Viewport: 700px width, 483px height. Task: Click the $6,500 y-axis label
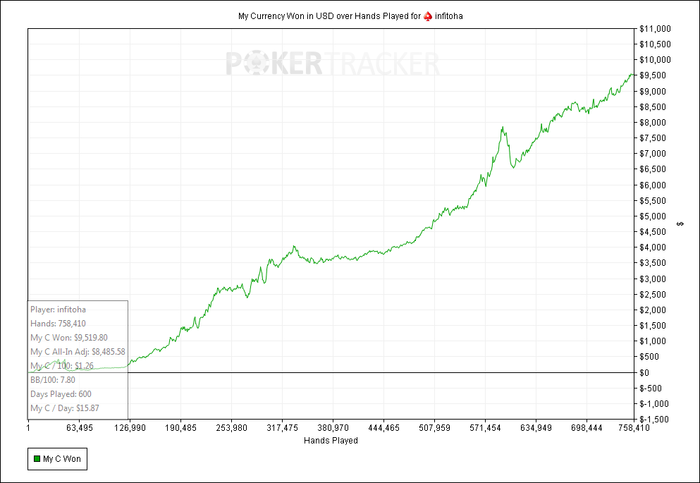[653, 169]
